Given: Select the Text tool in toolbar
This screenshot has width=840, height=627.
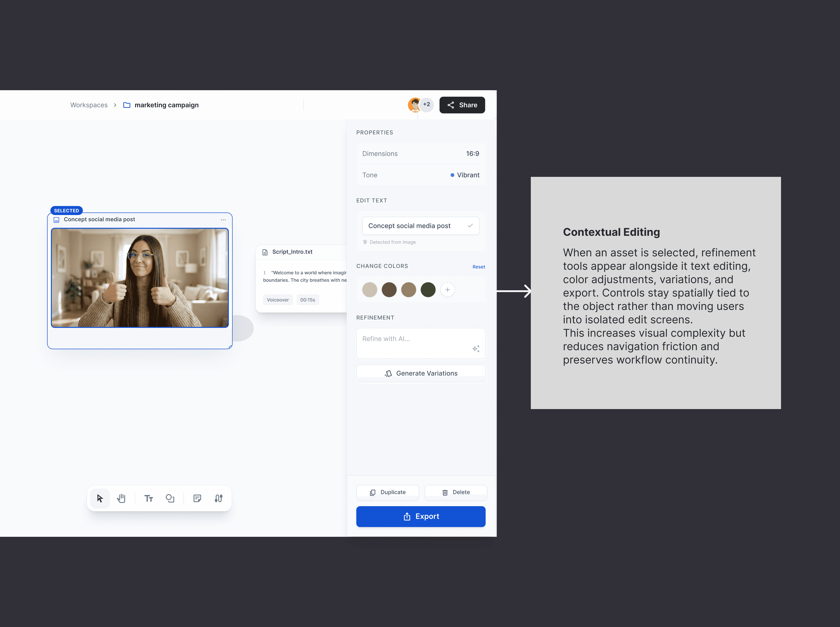Looking at the screenshot, I should 149,498.
